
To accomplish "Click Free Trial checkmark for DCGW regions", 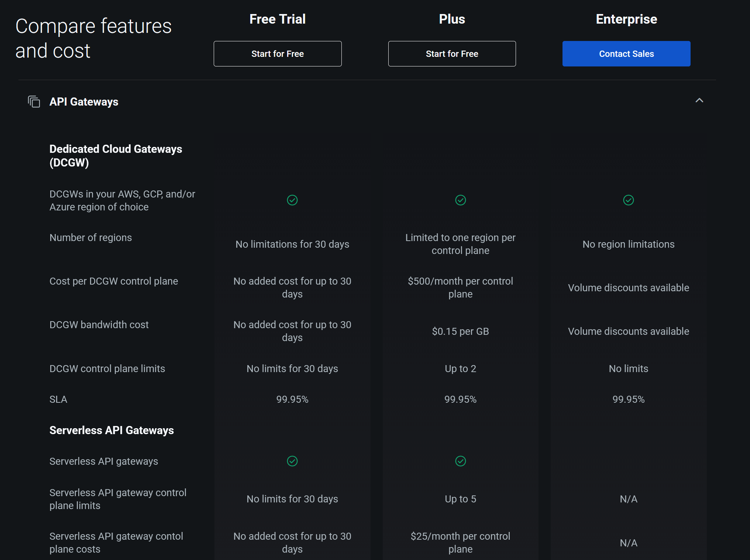I will tap(292, 200).
